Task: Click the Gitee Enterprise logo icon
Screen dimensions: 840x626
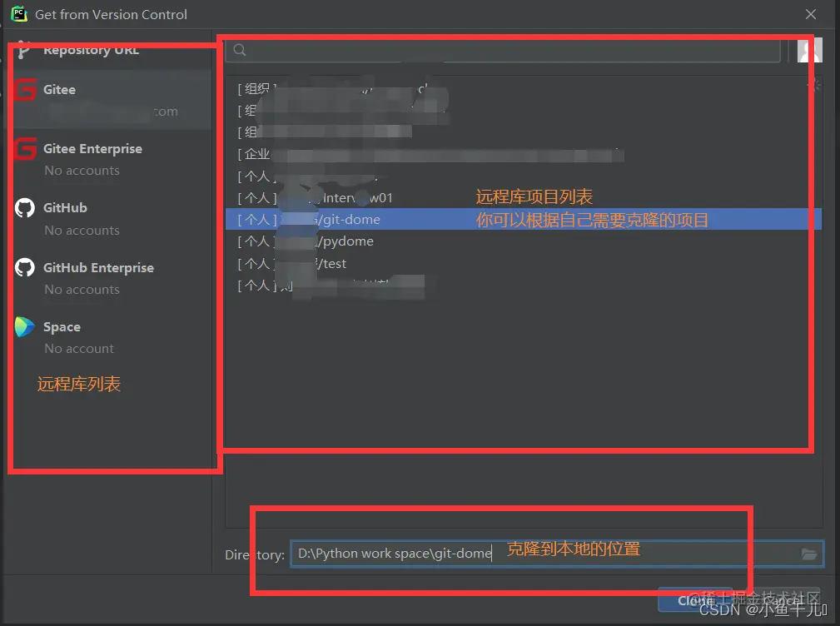Action: pos(25,149)
